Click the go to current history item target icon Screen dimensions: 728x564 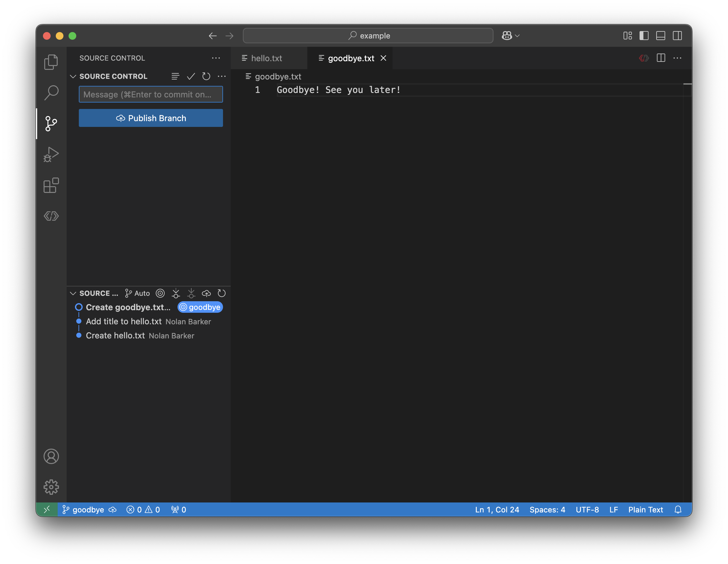click(160, 293)
